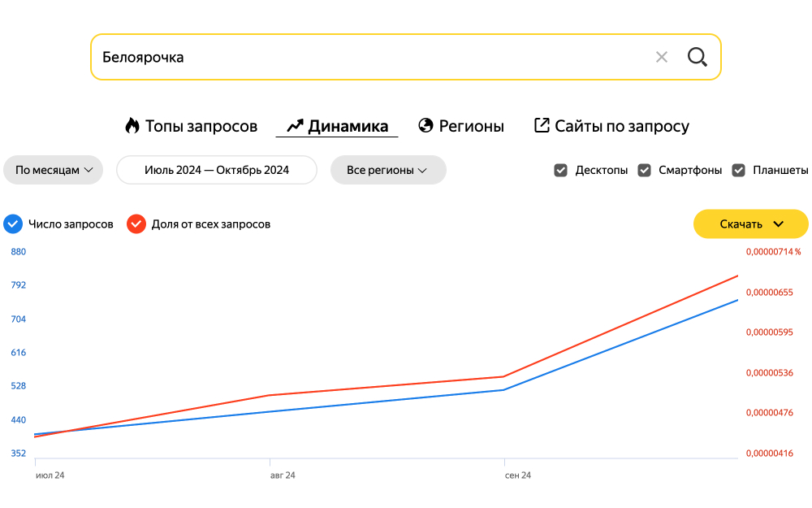
Task: Uncheck the Смартфоны checkbox
Action: (644, 170)
